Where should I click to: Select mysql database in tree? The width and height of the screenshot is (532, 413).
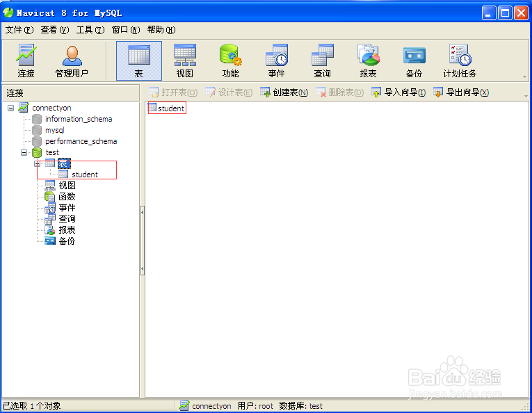click(x=55, y=130)
